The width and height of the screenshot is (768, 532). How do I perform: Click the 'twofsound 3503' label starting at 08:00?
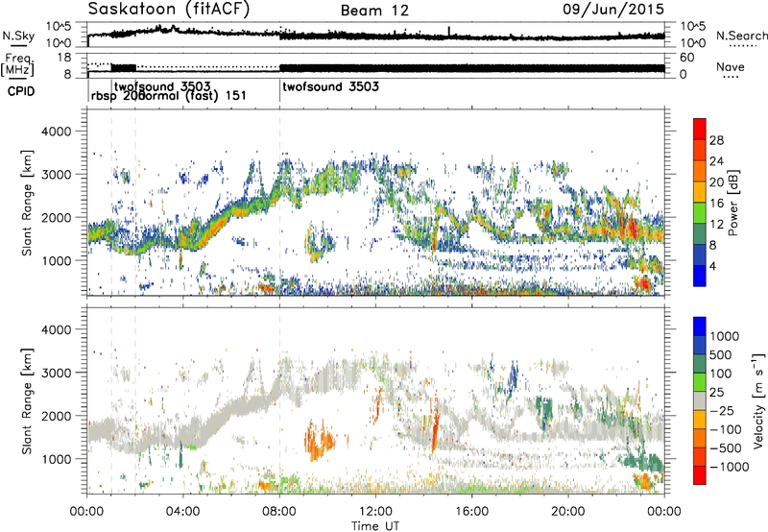pyautogui.click(x=331, y=87)
